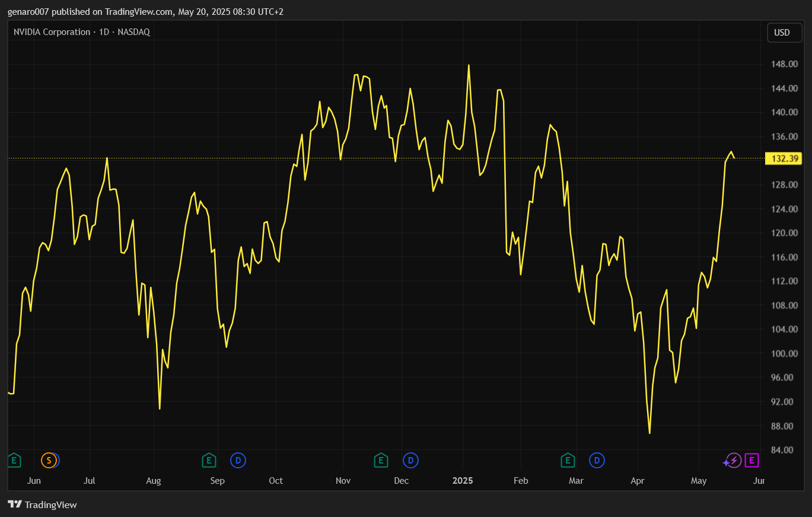The height and width of the screenshot is (517, 812).
Task: Click the 148.00 price scale label
Action: 784,64
